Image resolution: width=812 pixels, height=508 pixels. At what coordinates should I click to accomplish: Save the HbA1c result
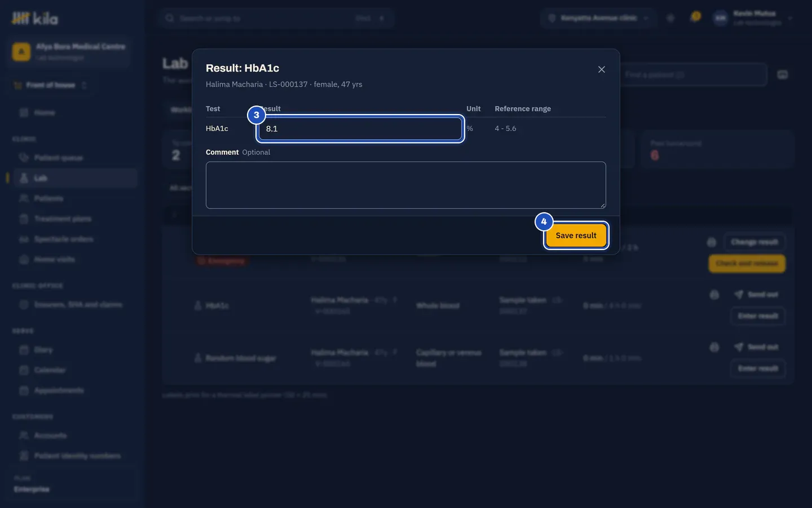pyautogui.click(x=576, y=235)
